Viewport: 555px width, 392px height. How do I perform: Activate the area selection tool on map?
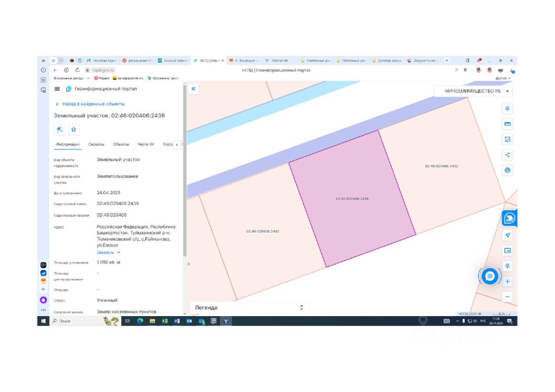[508, 139]
